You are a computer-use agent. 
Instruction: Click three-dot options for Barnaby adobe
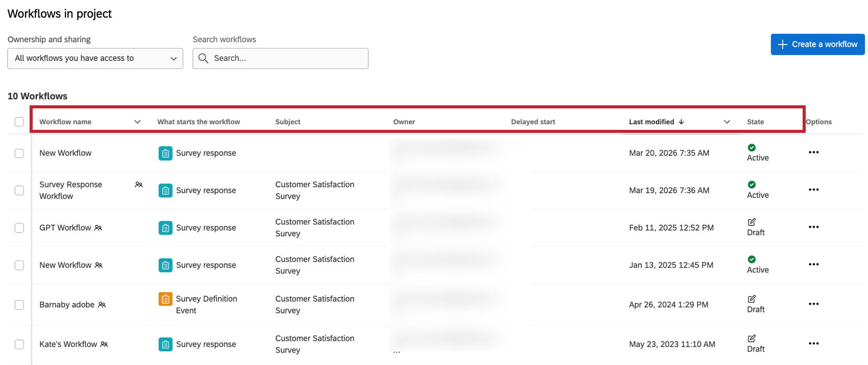[813, 304]
